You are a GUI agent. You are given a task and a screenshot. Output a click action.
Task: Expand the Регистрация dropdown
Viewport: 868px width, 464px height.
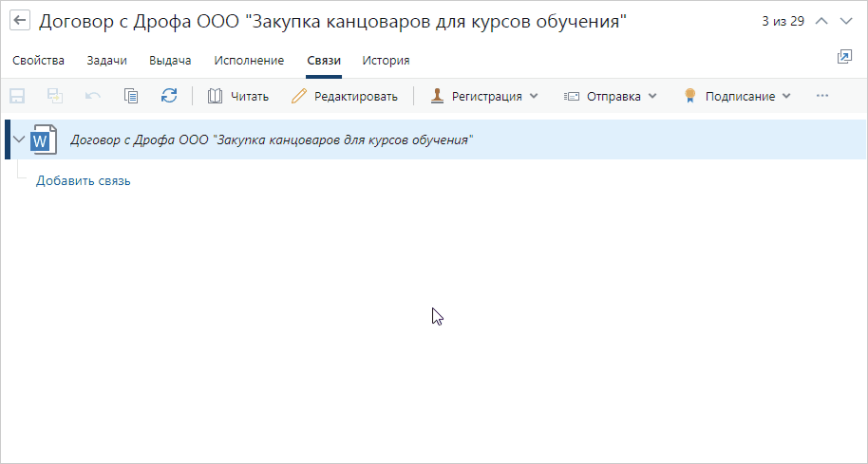tap(484, 96)
